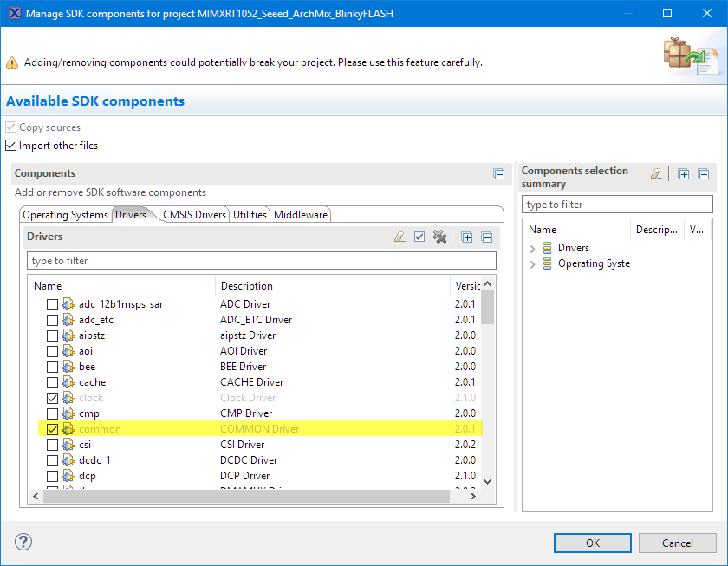Click the clear filter eraser icon in Drivers toolbar
728x566 pixels.
(x=400, y=237)
